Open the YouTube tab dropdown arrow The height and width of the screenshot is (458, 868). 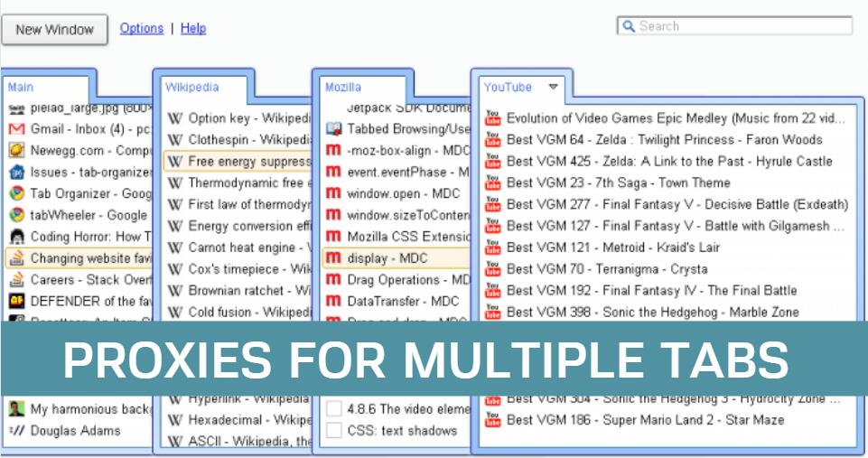pyautogui.click(x=553, y=87)
